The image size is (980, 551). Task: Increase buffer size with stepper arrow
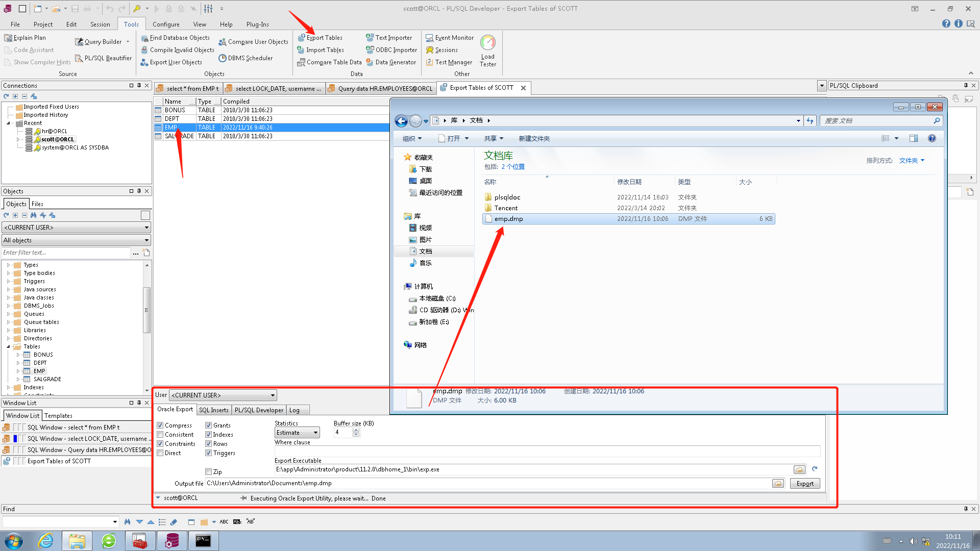(356, 430)
